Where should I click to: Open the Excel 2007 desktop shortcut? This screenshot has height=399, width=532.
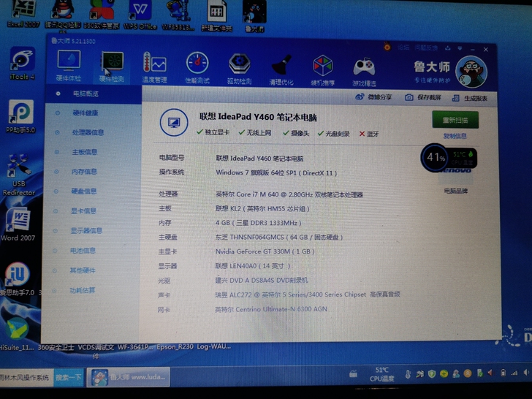(x=23, y=15)
